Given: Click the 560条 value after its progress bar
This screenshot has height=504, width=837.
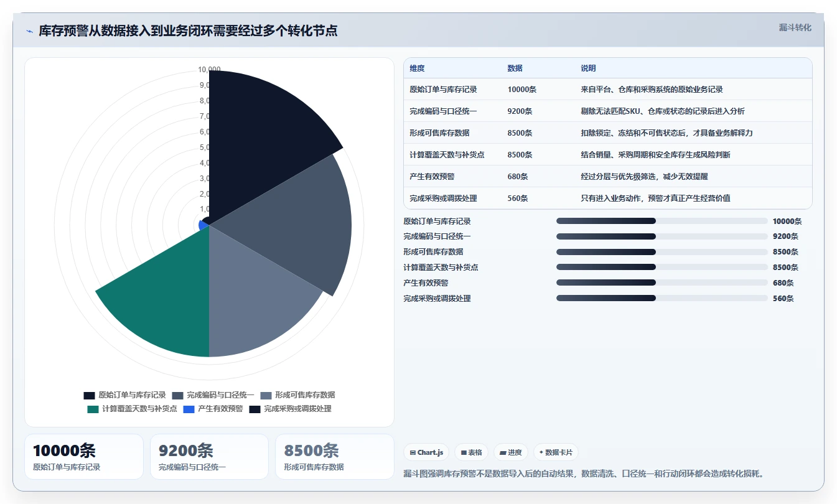Looking at the screenshot, I should click(783, 299).
